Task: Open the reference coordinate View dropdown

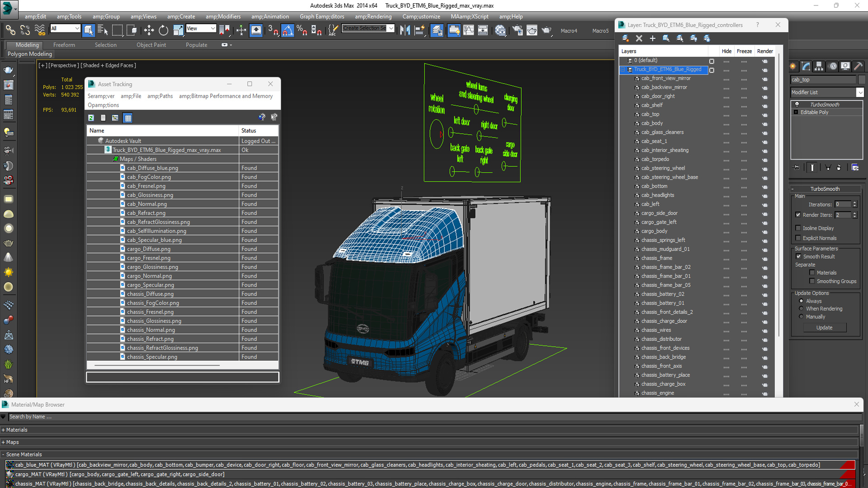Action: [x=212, y=28]
